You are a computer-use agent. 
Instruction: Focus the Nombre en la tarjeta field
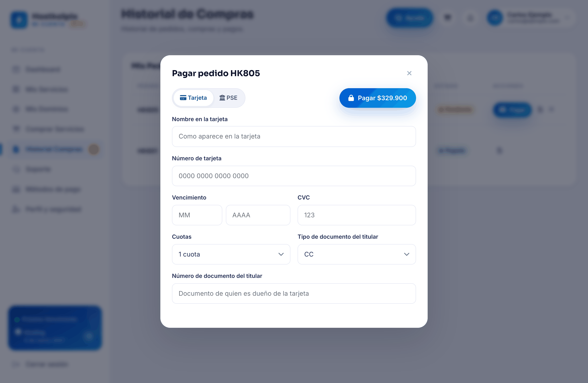[294, 136]
